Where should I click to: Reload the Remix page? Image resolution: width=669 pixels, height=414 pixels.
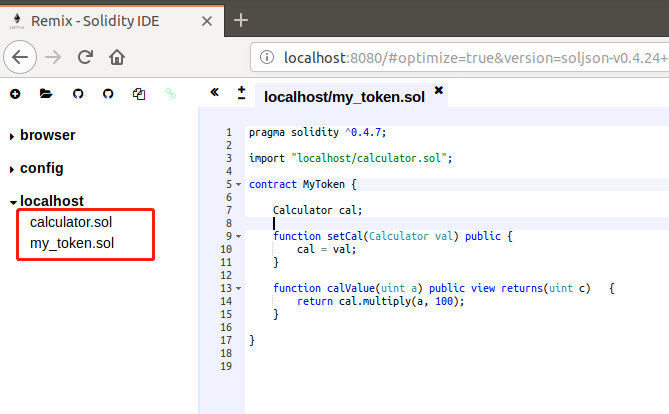point(85,57)
